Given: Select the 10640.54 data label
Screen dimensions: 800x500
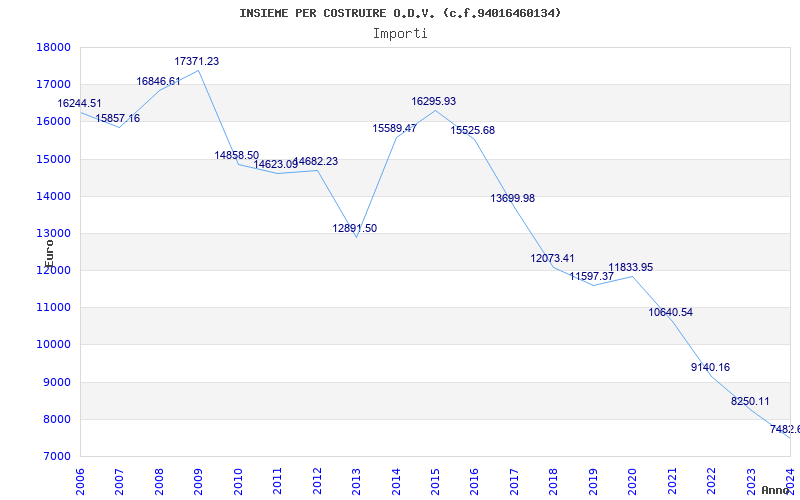Looking at the screenshot, I should click(670, 312).
